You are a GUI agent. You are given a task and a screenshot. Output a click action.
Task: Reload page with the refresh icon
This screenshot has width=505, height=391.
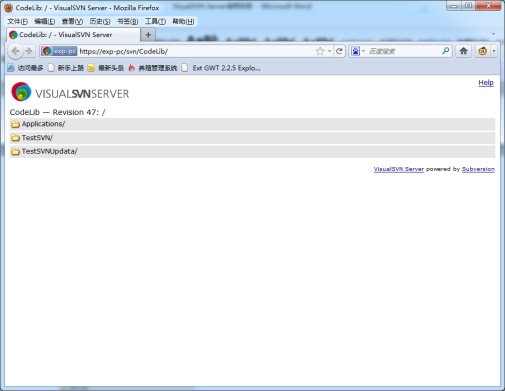[339, 51]
